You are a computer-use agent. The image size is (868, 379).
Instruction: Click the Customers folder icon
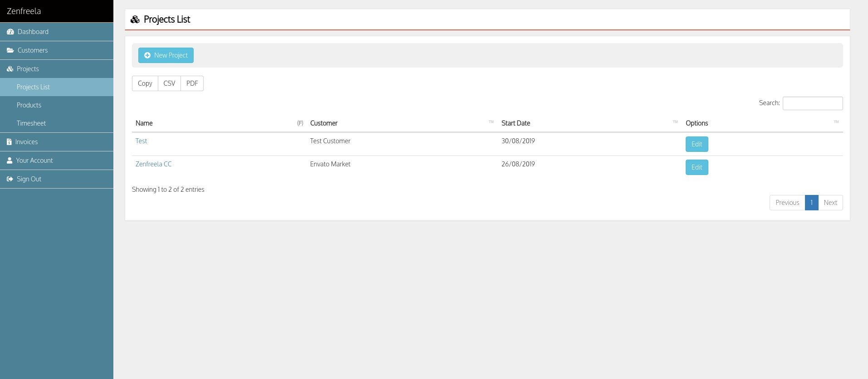click(10, 50)
